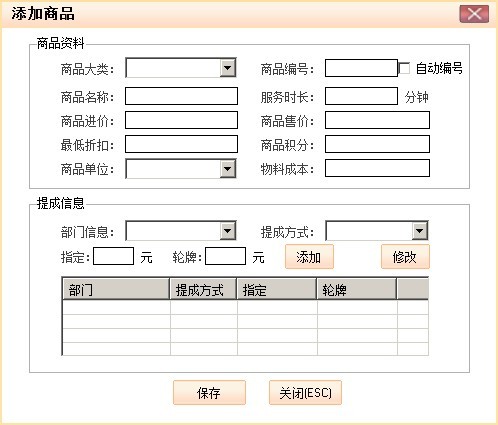
Task: Click the 最低折扣 input field
Action: [181, 144]
